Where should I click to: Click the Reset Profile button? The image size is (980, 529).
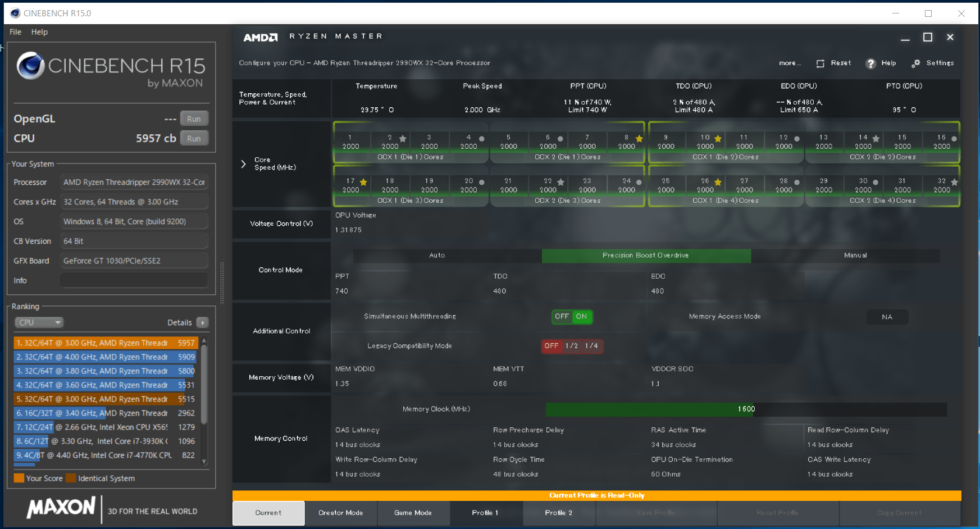[x=778, y=513]
